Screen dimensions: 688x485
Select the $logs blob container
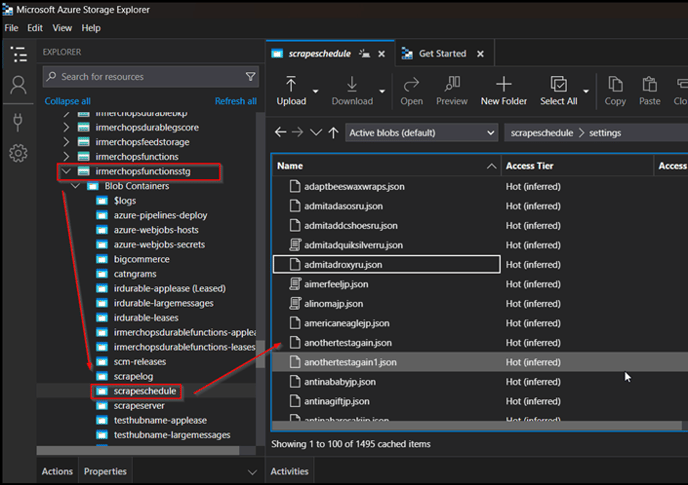pyautogui.click(x=125, y=201)
